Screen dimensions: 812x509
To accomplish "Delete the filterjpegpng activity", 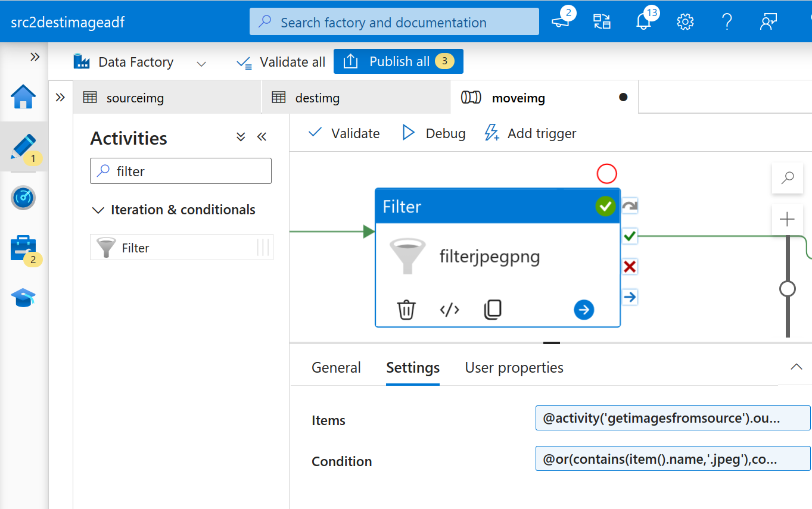I will 406,310.
